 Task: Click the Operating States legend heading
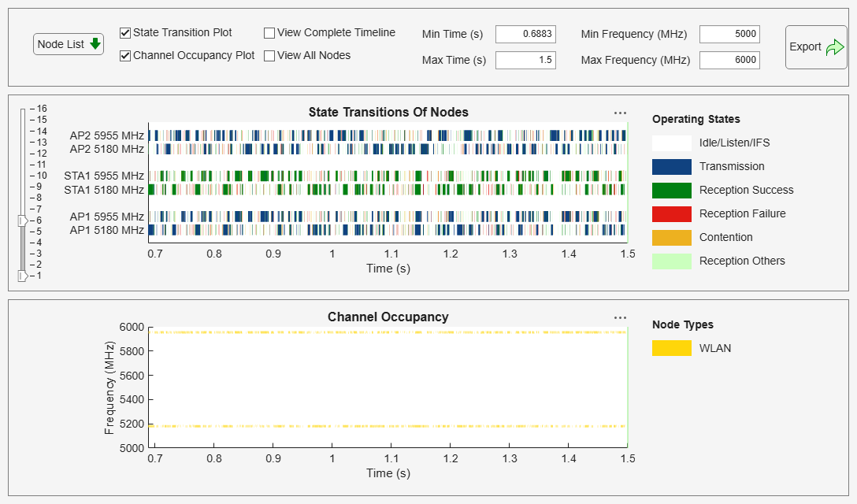click(x=696, y=119)
